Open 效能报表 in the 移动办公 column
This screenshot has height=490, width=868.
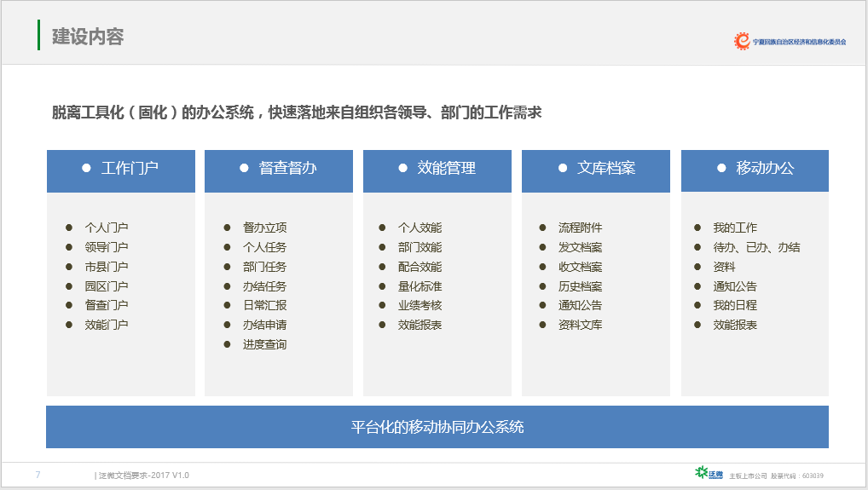(x=735, y=325)
